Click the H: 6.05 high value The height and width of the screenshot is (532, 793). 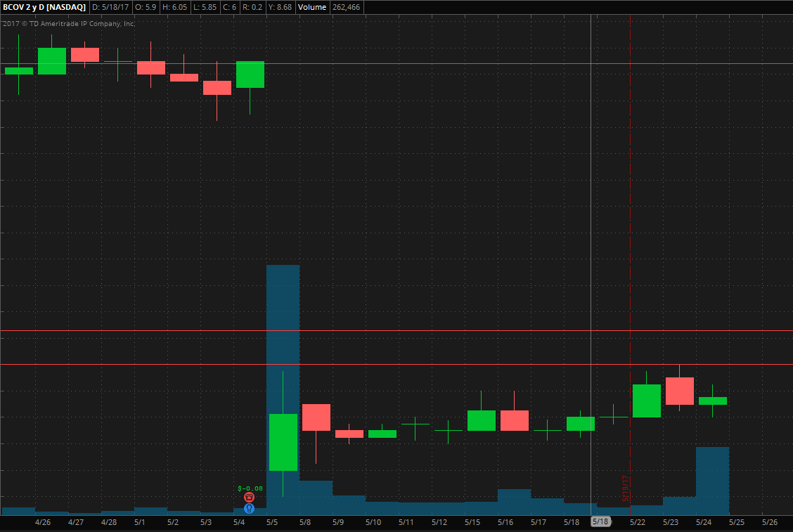174,7
